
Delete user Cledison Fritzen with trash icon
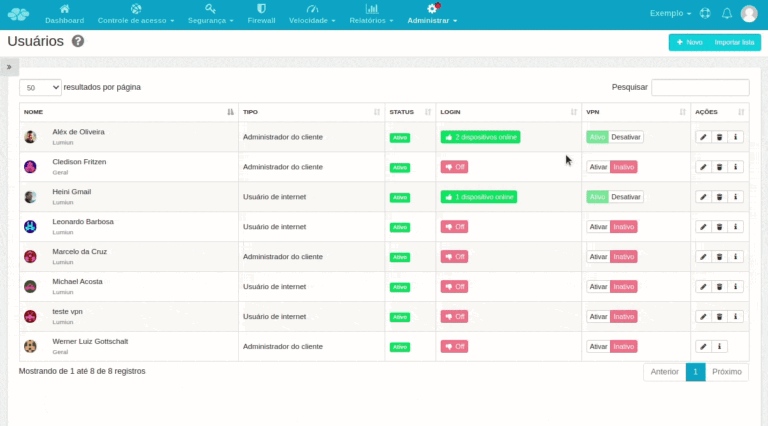[719, 167]
